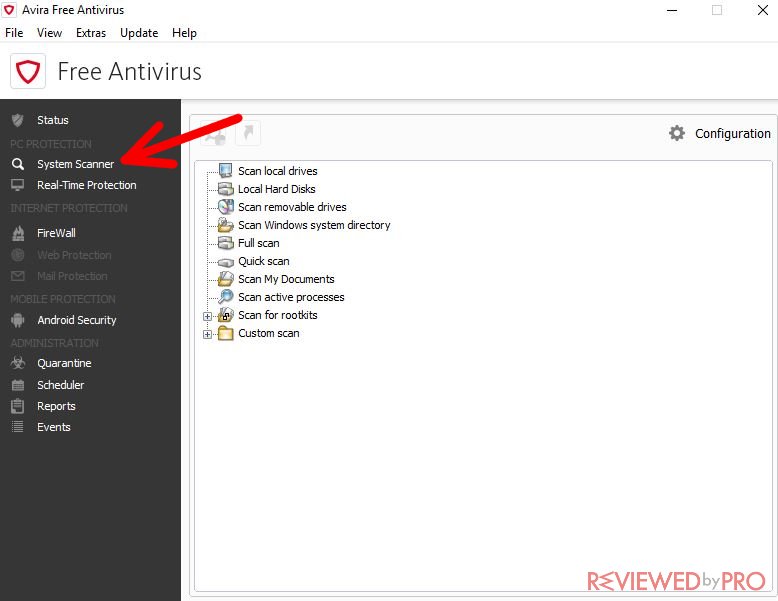Click the Custom scan folder icon

226,333
